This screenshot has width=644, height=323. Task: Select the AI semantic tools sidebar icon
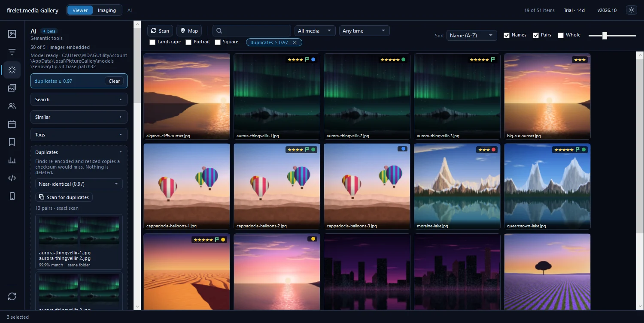point(12,70)
